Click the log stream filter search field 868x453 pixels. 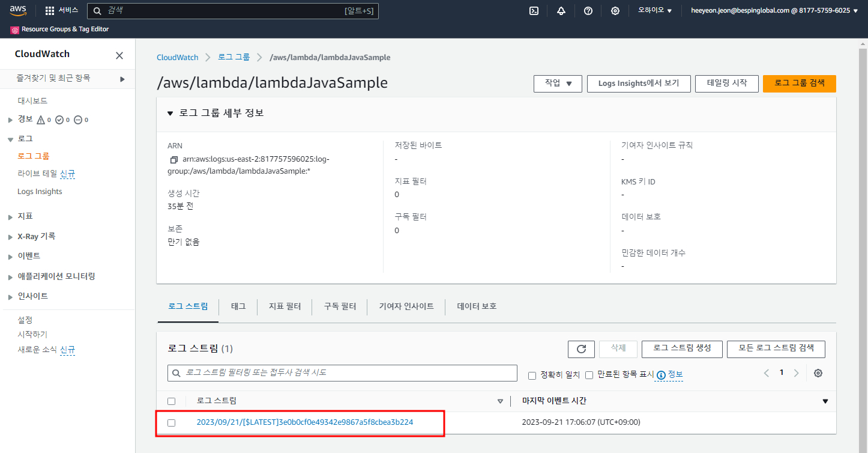pyautogui.click(x=342, y=373)
